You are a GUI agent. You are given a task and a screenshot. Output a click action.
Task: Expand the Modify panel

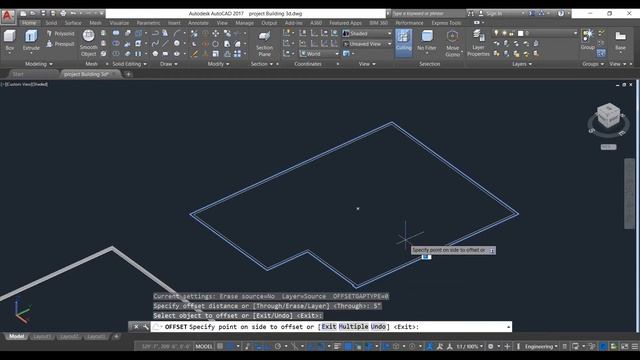218,64
